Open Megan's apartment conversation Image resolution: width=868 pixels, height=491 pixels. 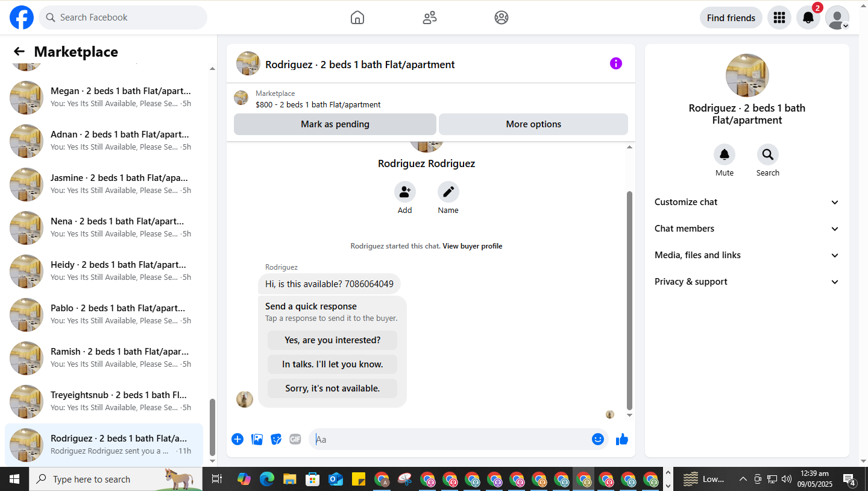pyautogui.click(x=104, y=98)
